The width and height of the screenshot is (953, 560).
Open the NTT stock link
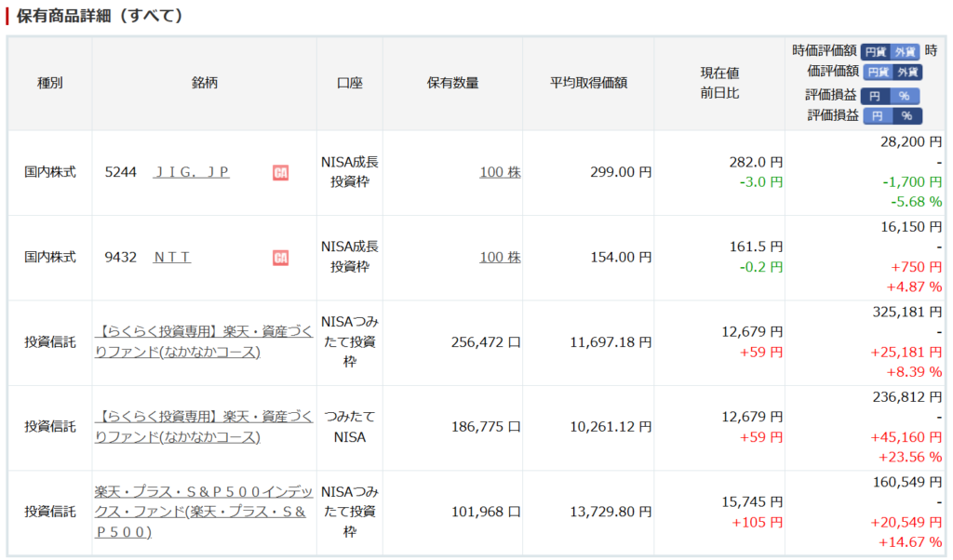[172, 258]
